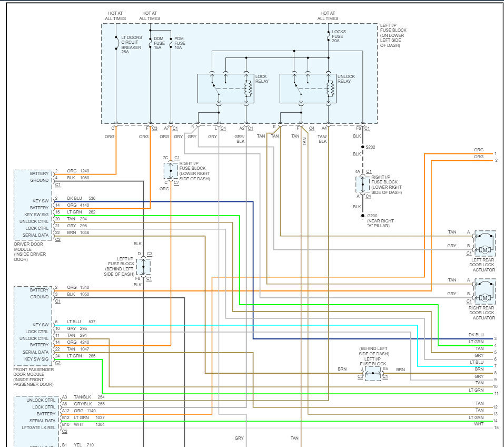Click the ORG 1240 battery wire label
The width and height of the screenshot is (504, 447).
pos(78,171)
